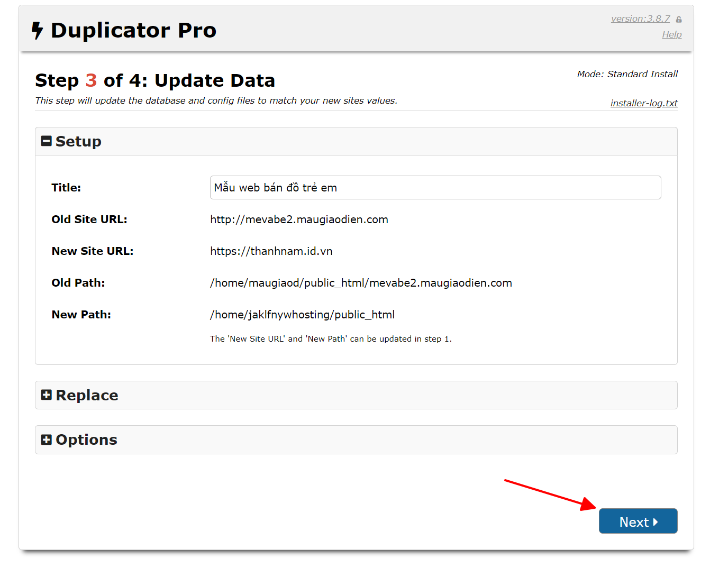
Task: Click the New Site URL value thanhnam.id.vn
Action: coord(271,251)
